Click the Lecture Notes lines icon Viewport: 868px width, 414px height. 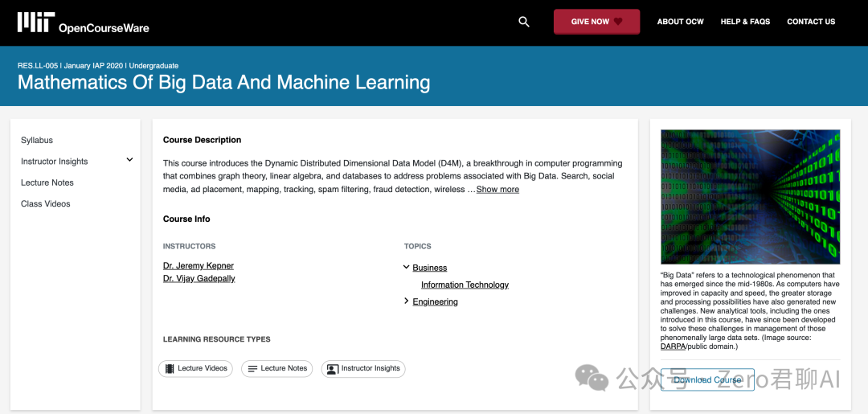[x=252, y=369]
